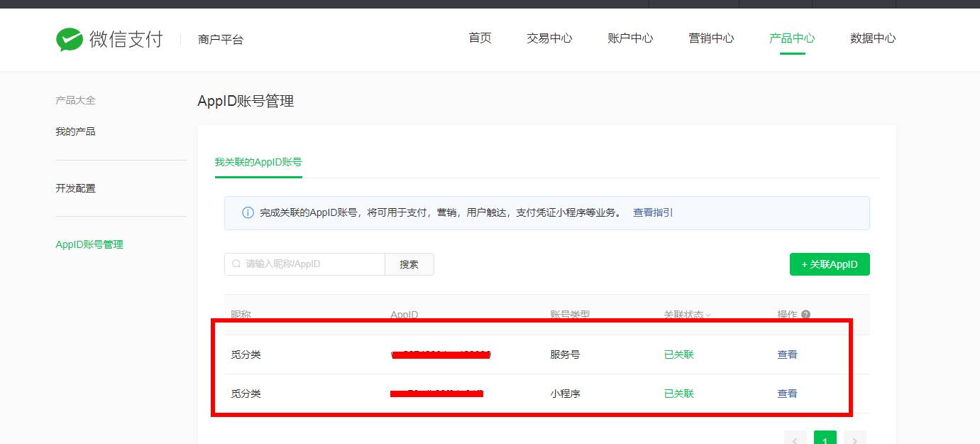Go to the previous page arrow
Image resolution: width=980 pixels, height=444 pixels.
(795, 440)
